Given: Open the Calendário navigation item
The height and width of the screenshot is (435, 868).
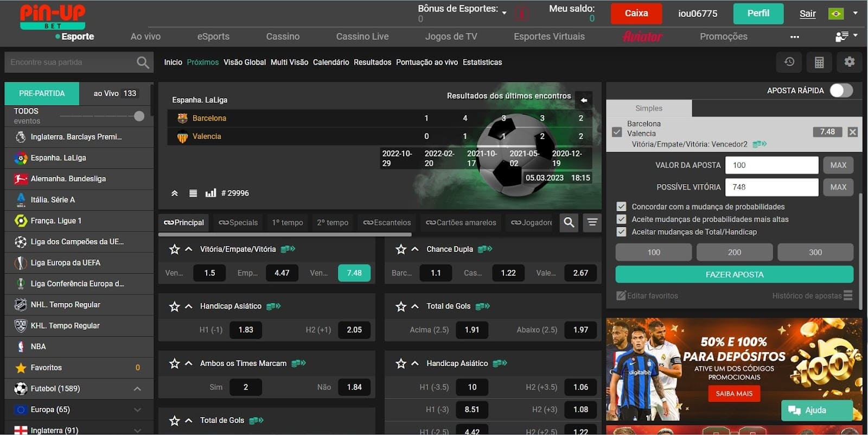Looking at the screenshot, I should point(331,62).
